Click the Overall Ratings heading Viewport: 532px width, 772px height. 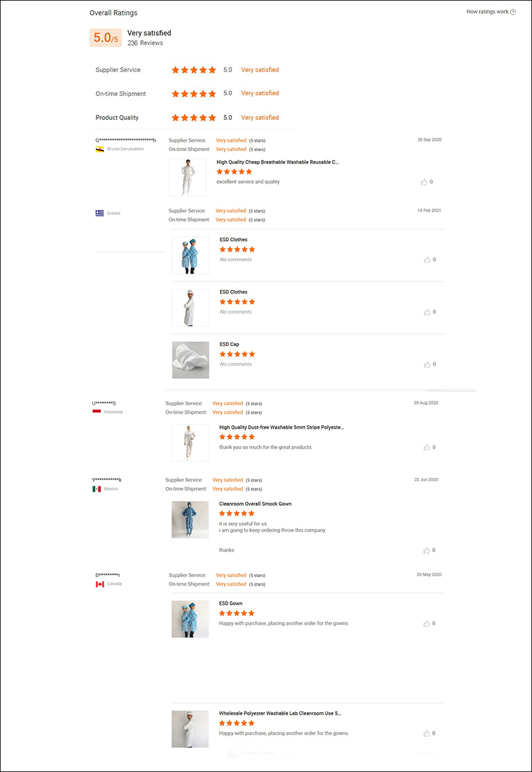click(x=113, y=13)
